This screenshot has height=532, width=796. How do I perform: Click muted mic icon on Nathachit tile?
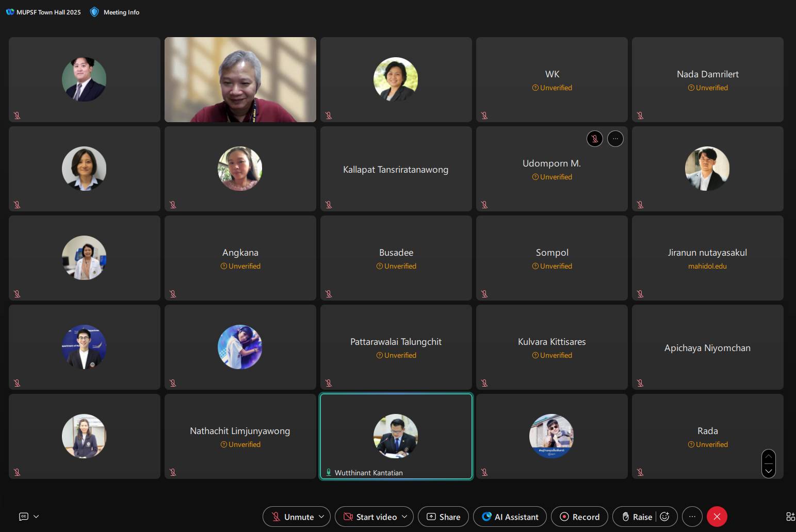(x=173, y=472)
